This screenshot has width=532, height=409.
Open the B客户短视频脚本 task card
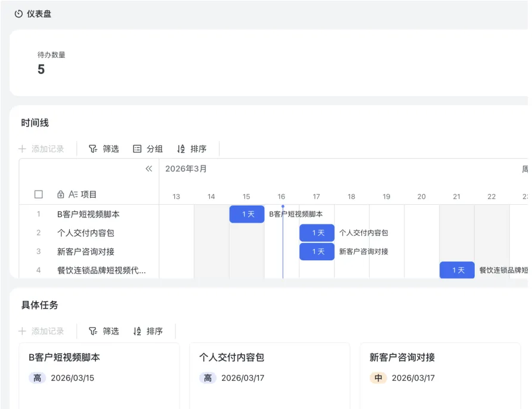coord(99,376)
